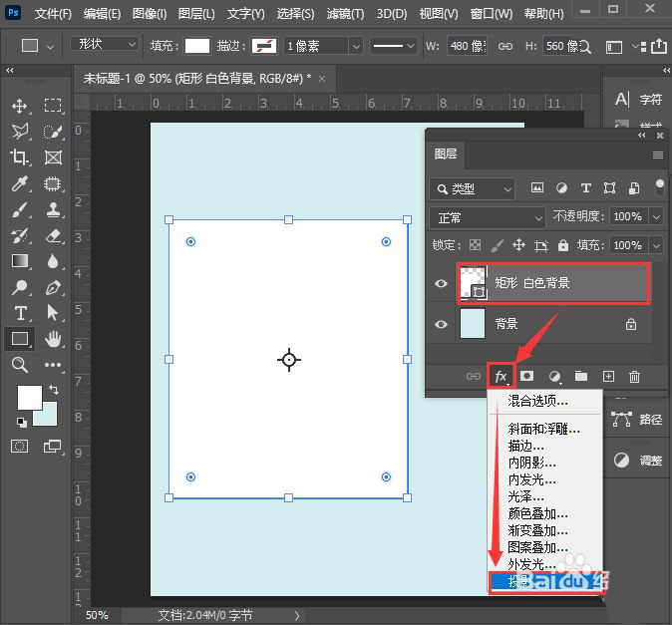Select the Zoom tool
672x625 pixels.
tap(19, 365)
